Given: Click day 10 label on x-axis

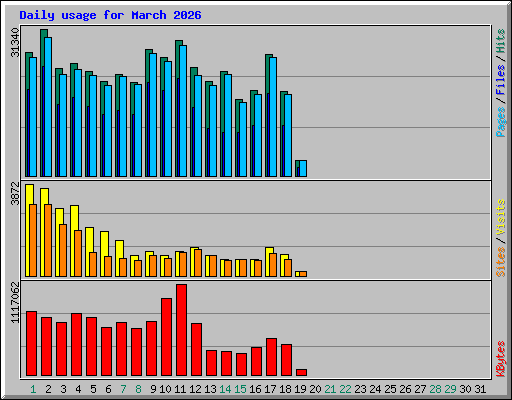Looking at the screenshot, I should [x=165, y=389].
